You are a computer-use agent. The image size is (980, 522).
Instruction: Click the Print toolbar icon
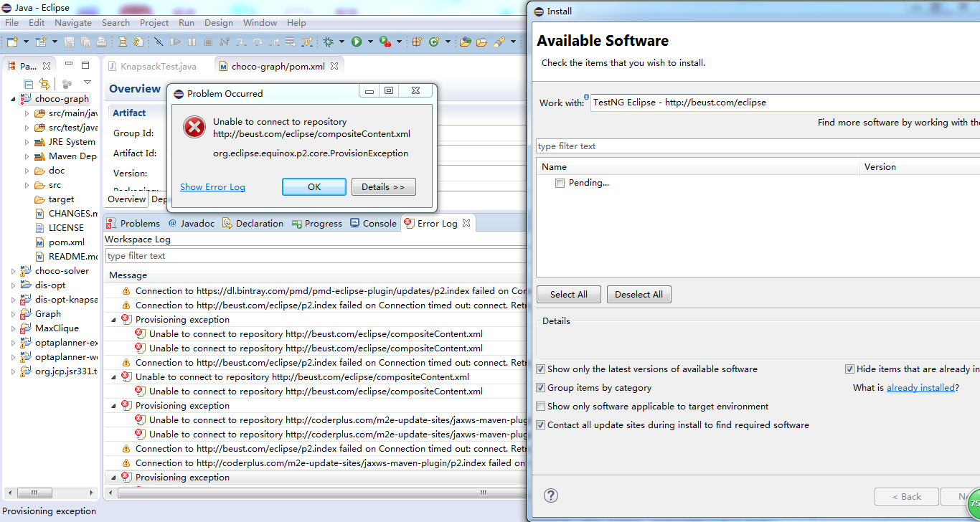pos(101,42)
